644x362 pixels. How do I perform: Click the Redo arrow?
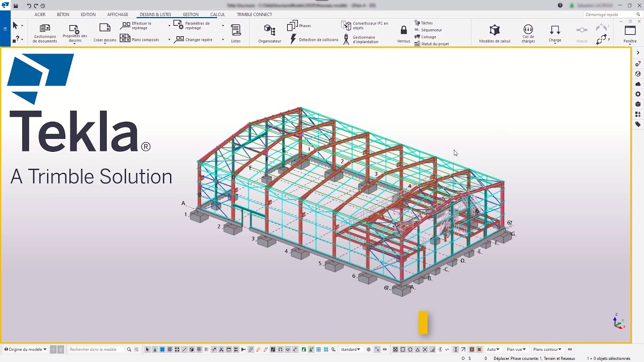(x=36, y=6)
